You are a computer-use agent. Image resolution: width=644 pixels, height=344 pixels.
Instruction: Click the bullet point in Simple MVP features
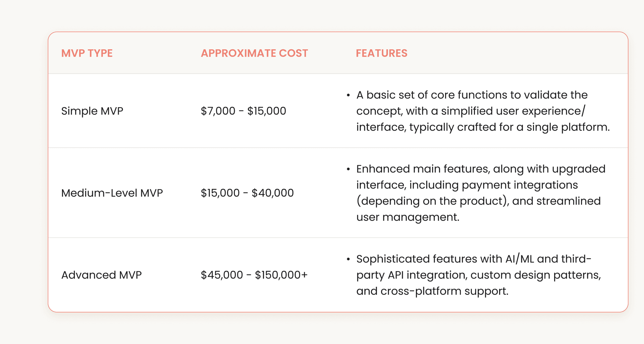348,95
